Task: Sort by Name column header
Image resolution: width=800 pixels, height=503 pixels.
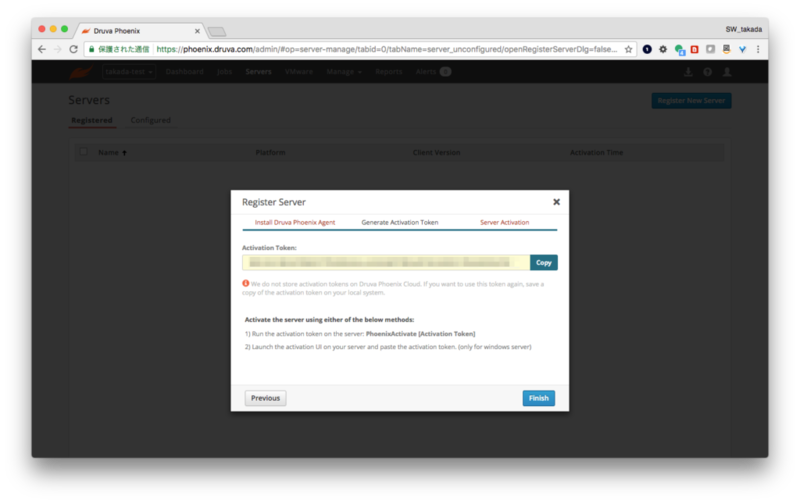Action: pos(112,153)
